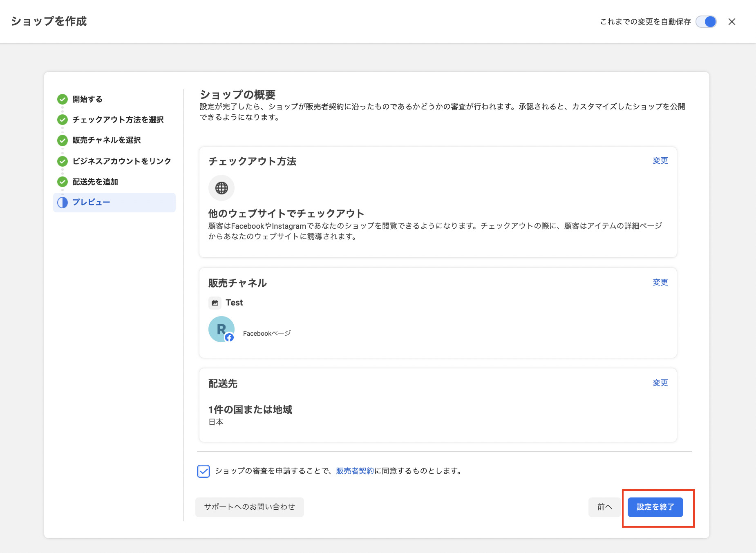Screen dimensions: 756x553
Task: Select the プレビュー step in sidebar
Action: click(x=91, y=203)
